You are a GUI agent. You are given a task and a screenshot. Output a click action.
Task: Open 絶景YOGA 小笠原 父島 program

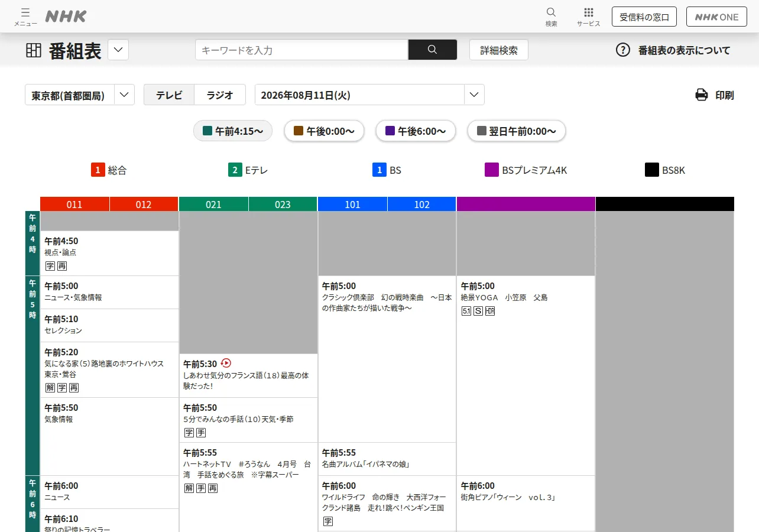coord(526,375)
